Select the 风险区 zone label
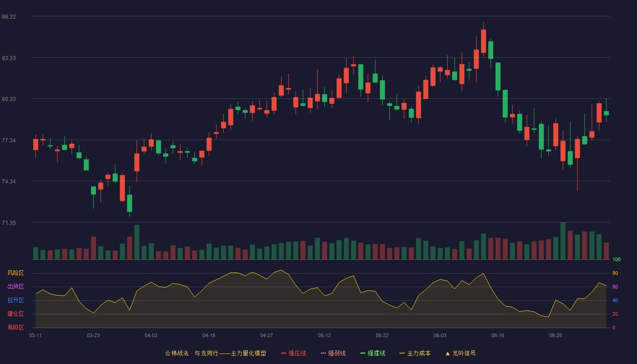The image size is (637, 364). tap(15, 273)
